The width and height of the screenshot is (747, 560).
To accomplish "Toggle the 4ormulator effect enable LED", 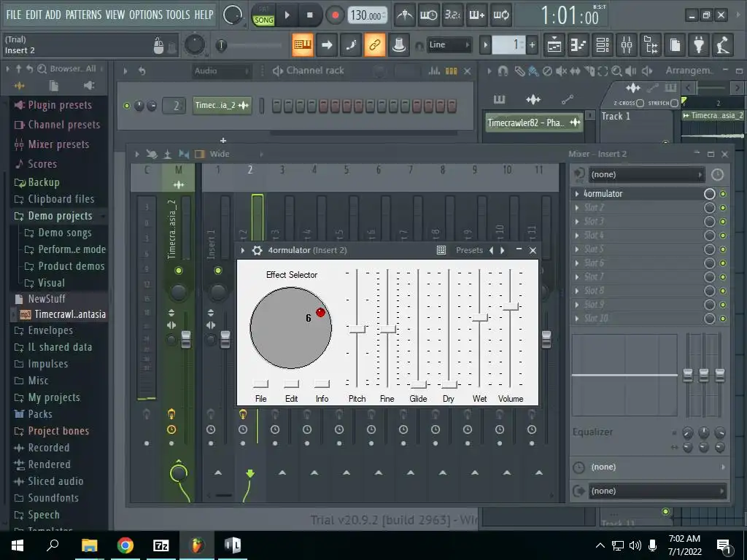I will click(x=723, y=194).
